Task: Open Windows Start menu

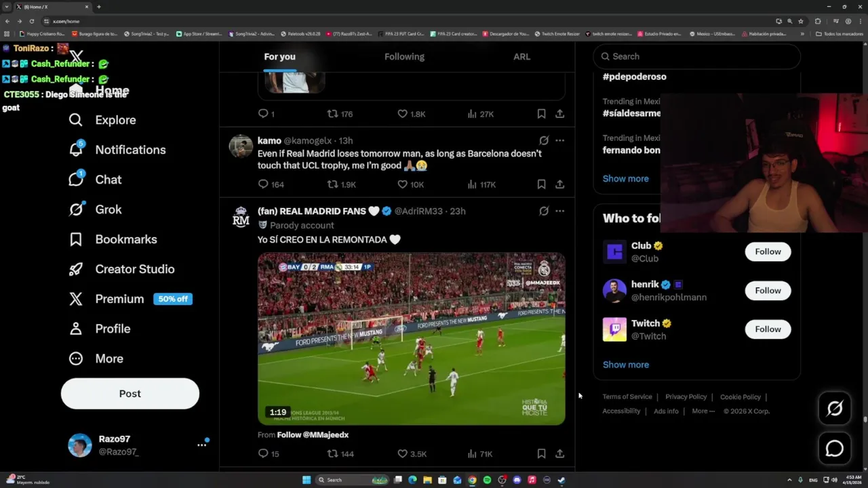Action: pos(307,480)
